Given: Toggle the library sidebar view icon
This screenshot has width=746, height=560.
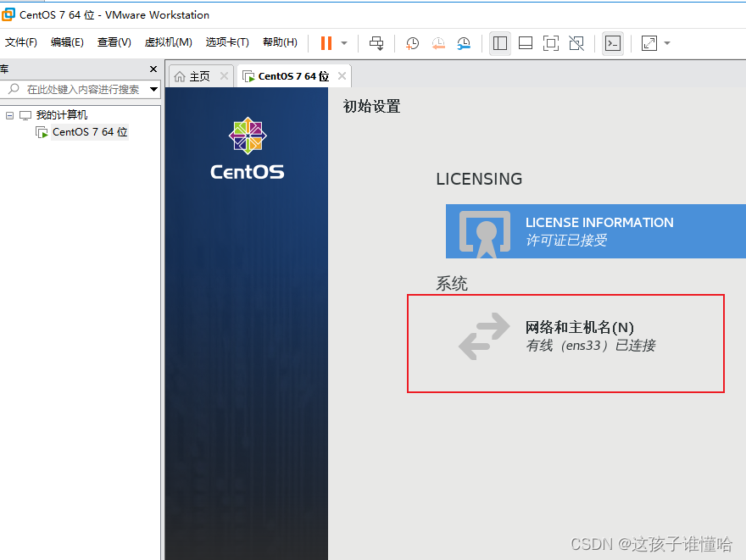Looking at the screenshot, I should click(x=500, y=43).
